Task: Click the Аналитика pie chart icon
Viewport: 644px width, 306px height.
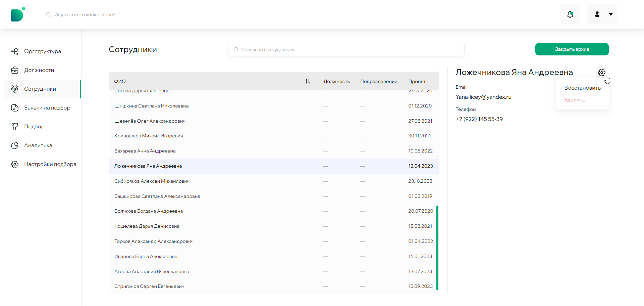Action: click(x=15, y=145)
